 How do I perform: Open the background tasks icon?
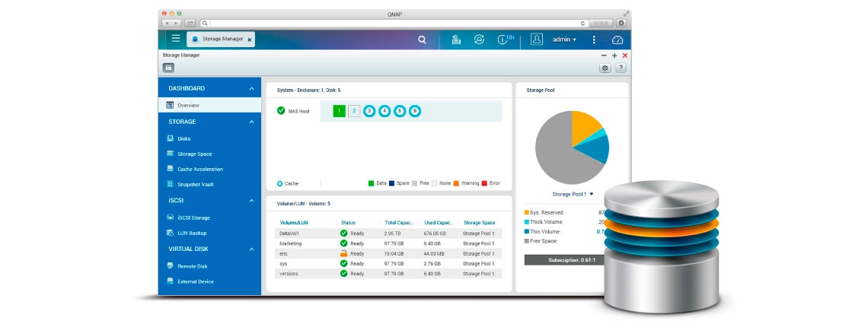[456, 40]
